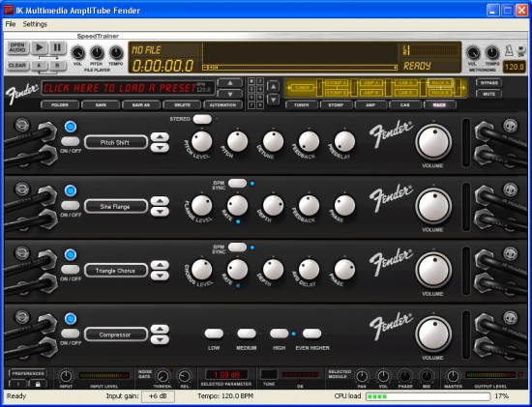
Task: Delete the current preset
Action: click(x=182, y=104)
